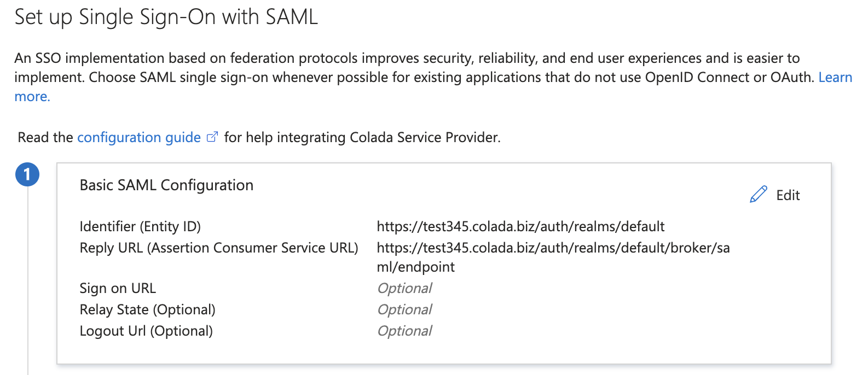The image size is (868, 375).
Task: Select the Logout Url (Optional) label
Action: click(146, 330)
